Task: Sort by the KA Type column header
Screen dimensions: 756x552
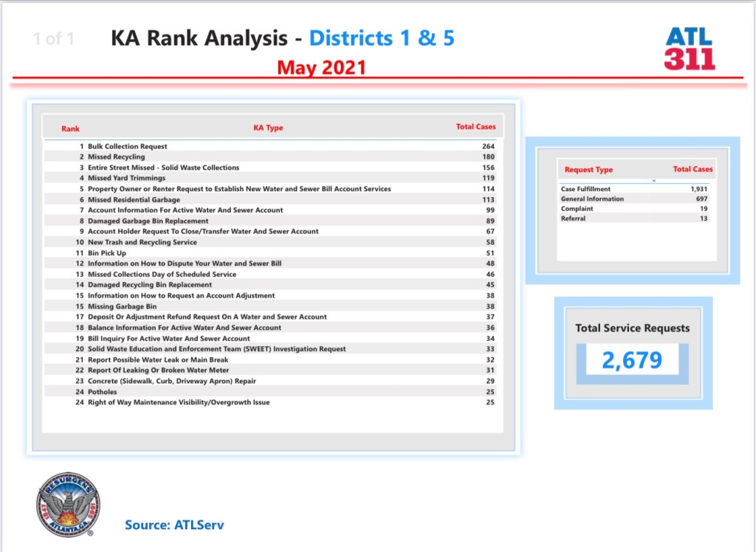Action: coord(268,128)
